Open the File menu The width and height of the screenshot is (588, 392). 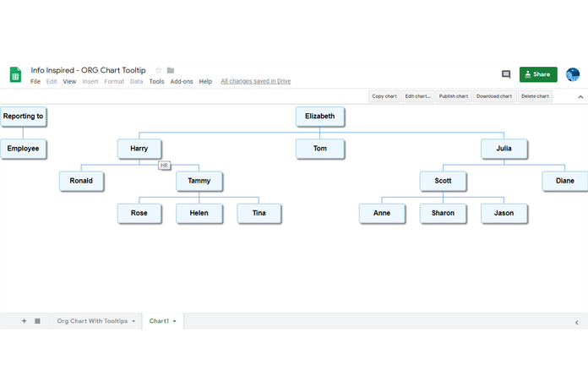pyautogui.click(x=35, y=81)
